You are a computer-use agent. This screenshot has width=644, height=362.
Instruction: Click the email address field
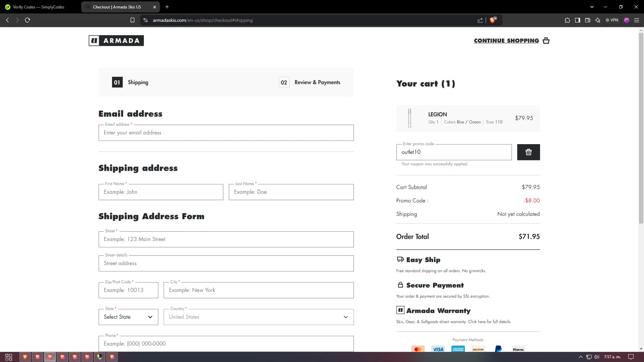click(226, 133)
